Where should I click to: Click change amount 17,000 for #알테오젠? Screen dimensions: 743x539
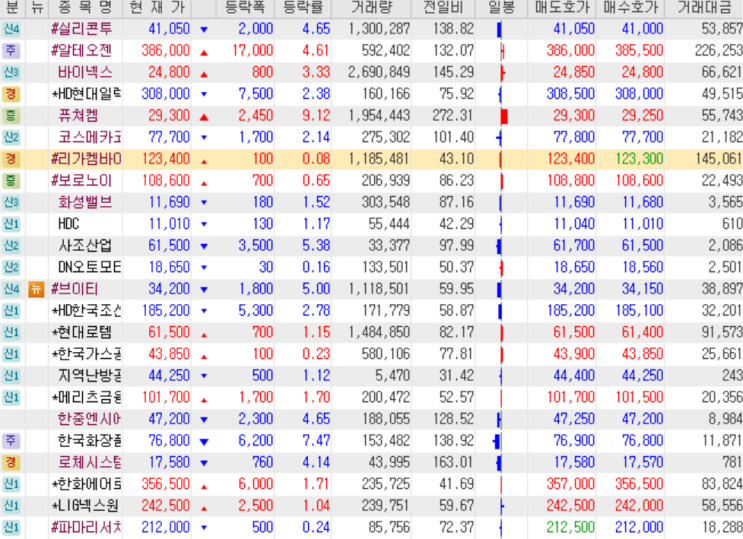(x=253, y=51)
